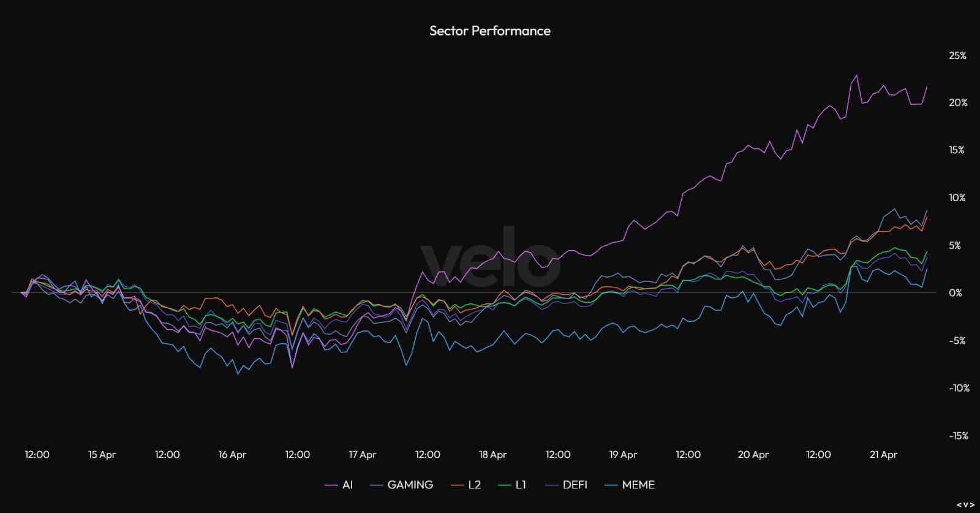The image size is (980, 513).
Task: Toggle the DEFI legend entry
Action: click(565, 485)
